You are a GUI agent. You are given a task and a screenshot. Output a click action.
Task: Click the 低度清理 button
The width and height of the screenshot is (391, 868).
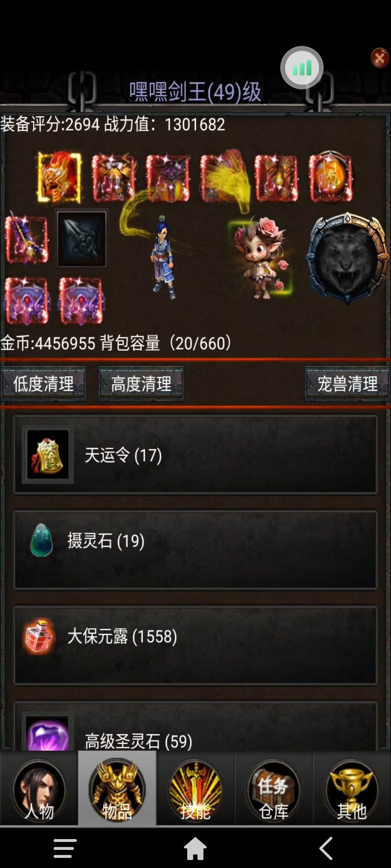[43, 384]
